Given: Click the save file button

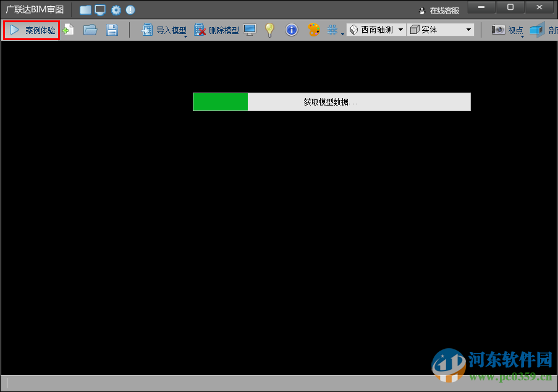Looking at the screenshot, I should click(112, 29).
